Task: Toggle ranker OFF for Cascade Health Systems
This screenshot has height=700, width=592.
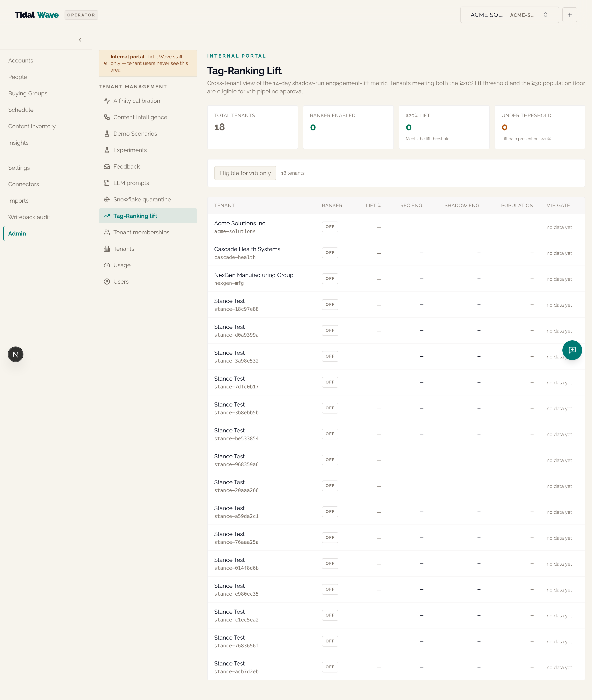Action: click(x=330, y=253)
